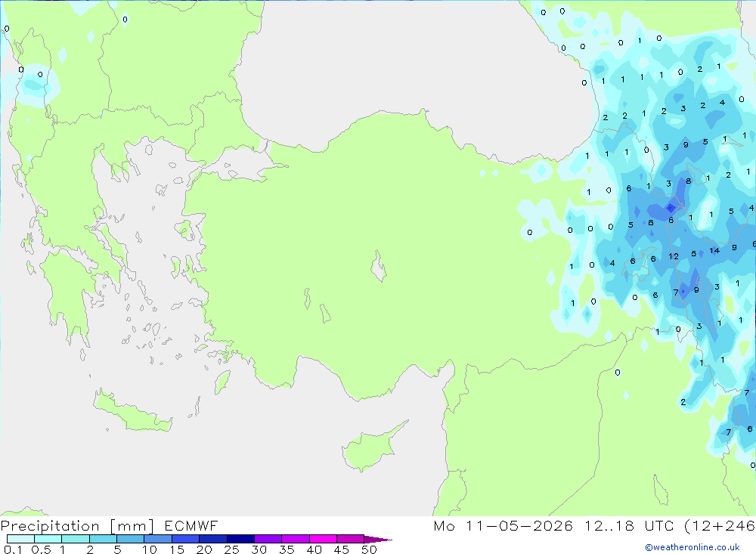Viewport: 756px width, 554px height.
Task: Select the 5–10 mm legend color segment
Action: click(x=130, y=539)
